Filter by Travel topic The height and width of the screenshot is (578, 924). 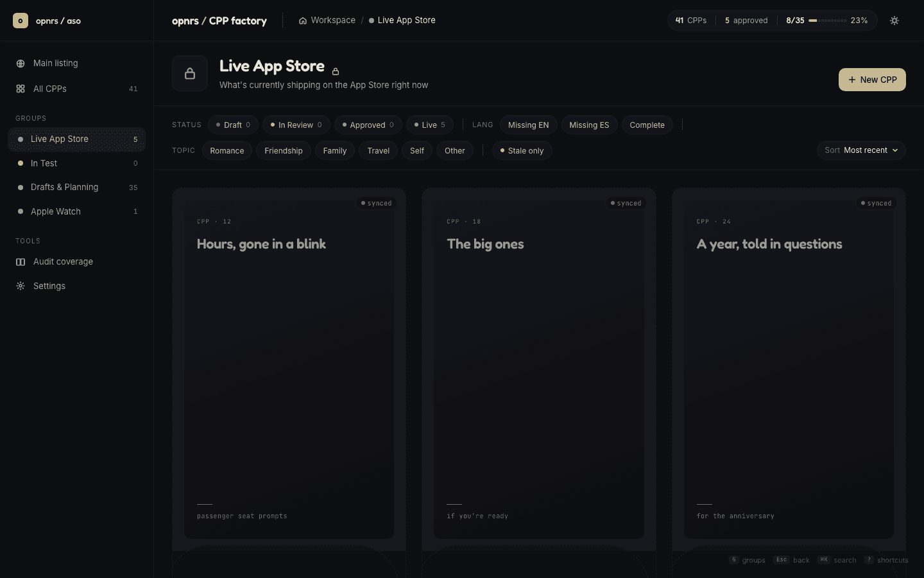pyautogui.click(x=379, y=150)
